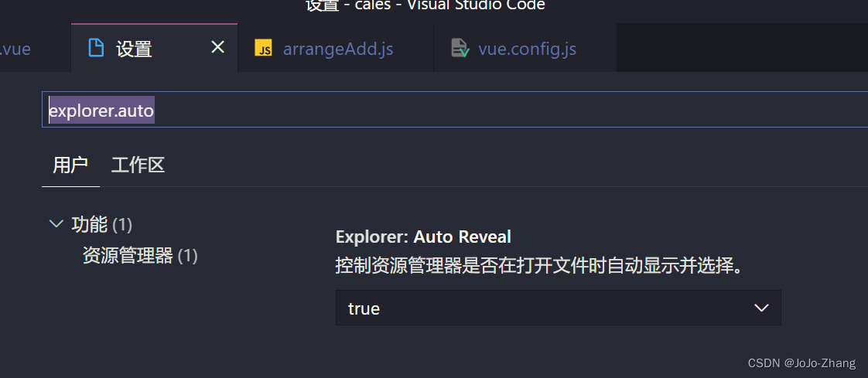
Task: Click the explorer.auto settings search box
Action: tap(455, 110)
